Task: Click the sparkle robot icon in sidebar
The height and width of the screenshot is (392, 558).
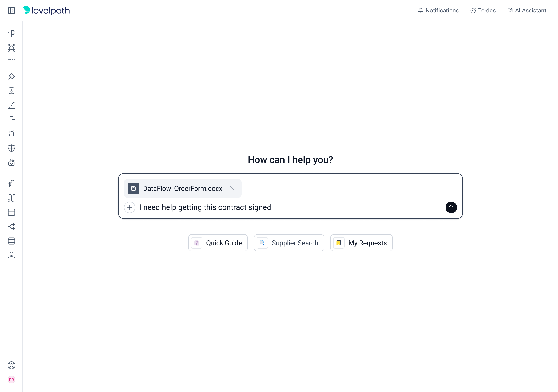Action: click(11, 162)
